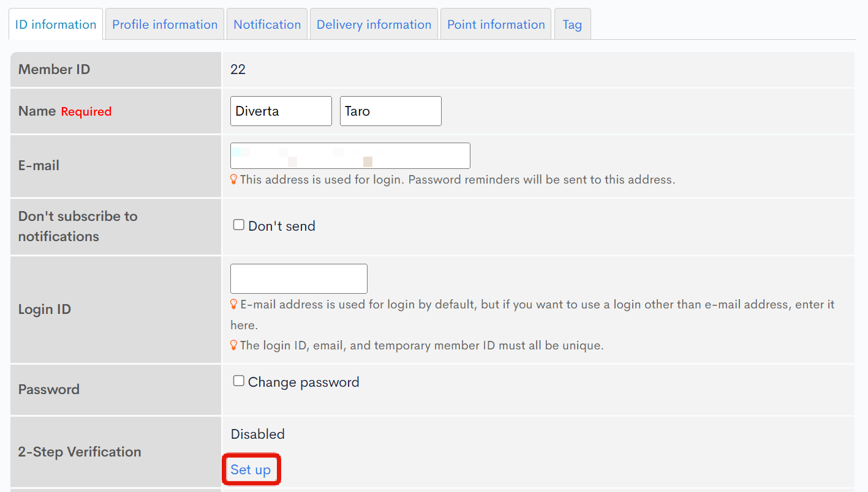Select the ID information tab

[55, 24]
